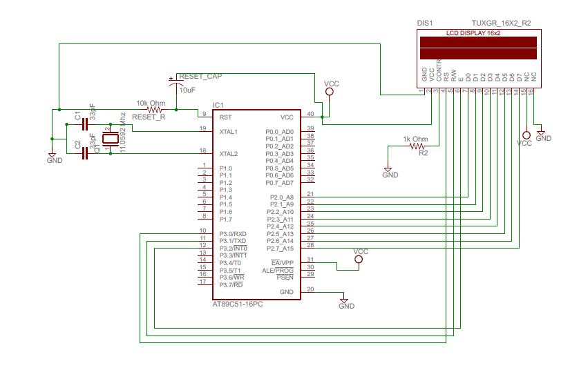Viewport: 588px width, 379px height.
Task: Select the P0.7_AD7 pin label
Action: coord(279,183)
